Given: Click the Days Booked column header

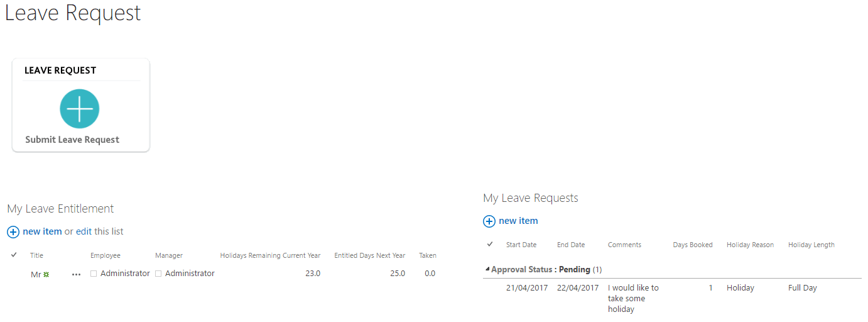Looking at the screenshot, I should click(692, 245).
